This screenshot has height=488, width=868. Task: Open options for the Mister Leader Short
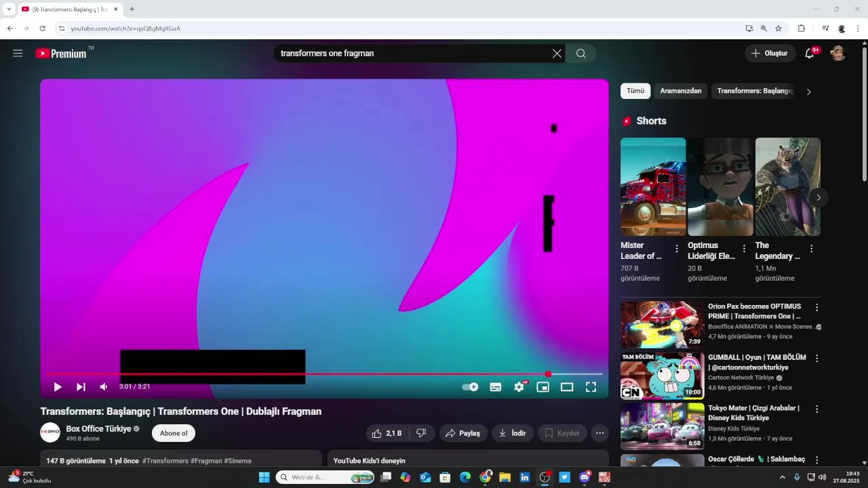[x=677, y=249]
